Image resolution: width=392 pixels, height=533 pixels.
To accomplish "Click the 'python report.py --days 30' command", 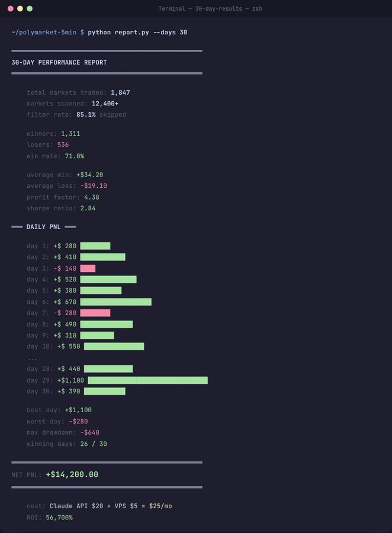I will click(137, 33).
